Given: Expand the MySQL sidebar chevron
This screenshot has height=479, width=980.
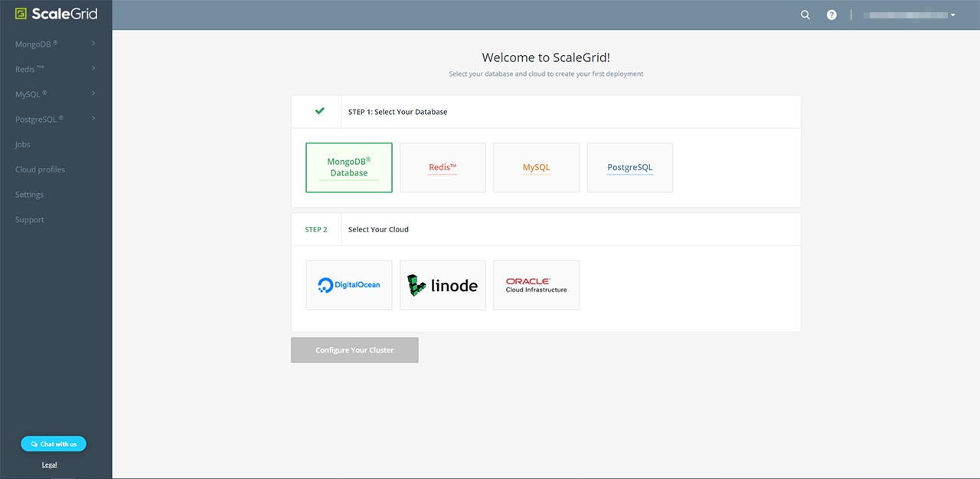Looking at the screenshot, I should tap(93, 94).
